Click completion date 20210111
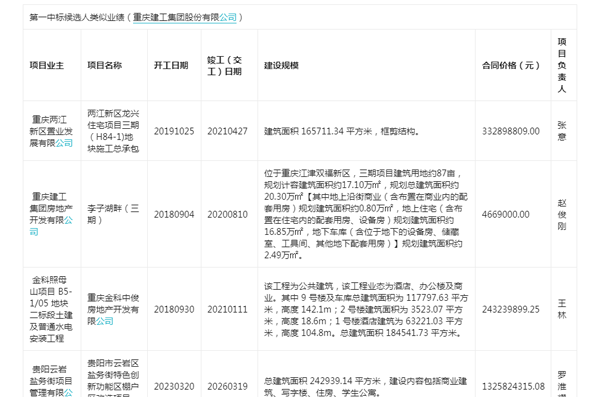Image resolution: width=600 pixels, height=397 pixels. coord(227,309)
